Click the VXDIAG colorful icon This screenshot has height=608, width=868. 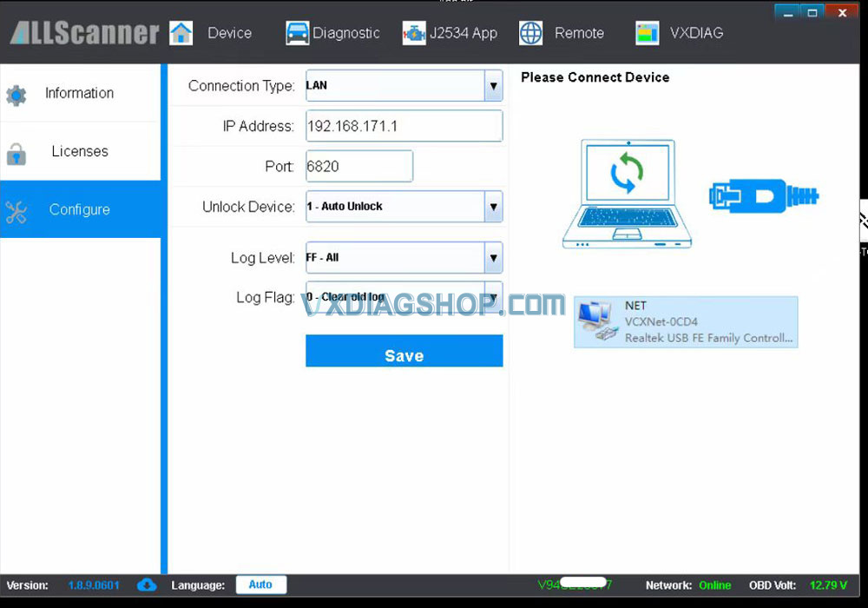click(648, 33)
